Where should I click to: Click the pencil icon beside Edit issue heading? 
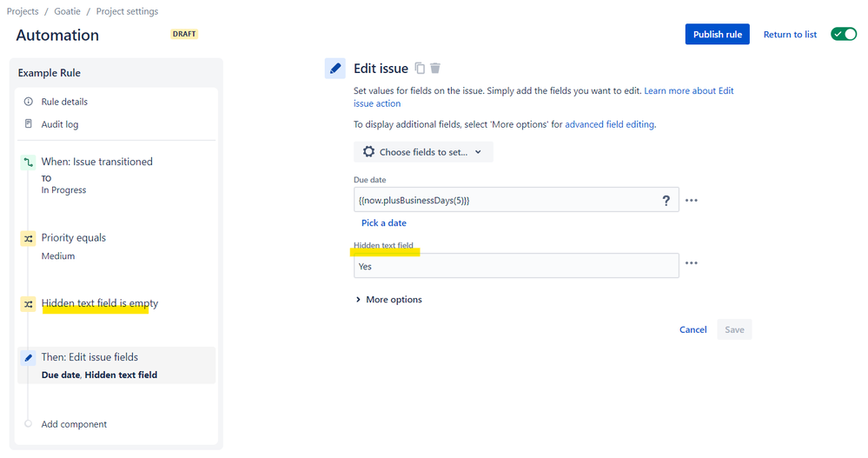pos(335,69)
